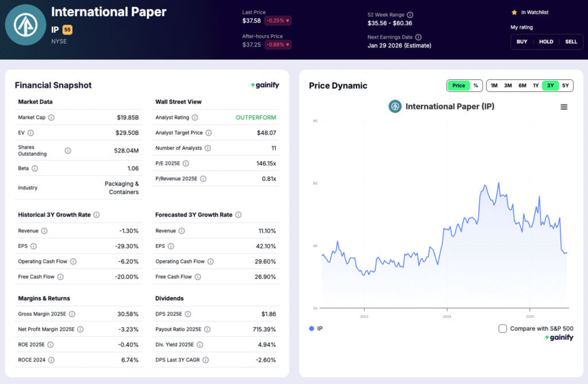
Task: Click the orange 55 score badge
Action: (66, 29)
